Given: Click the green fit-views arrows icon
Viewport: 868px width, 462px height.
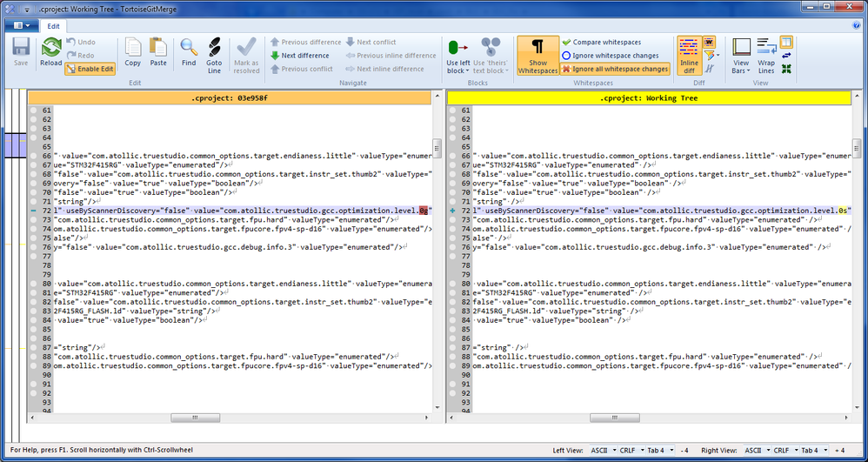Looking at the screenshot, I should 786,69.
